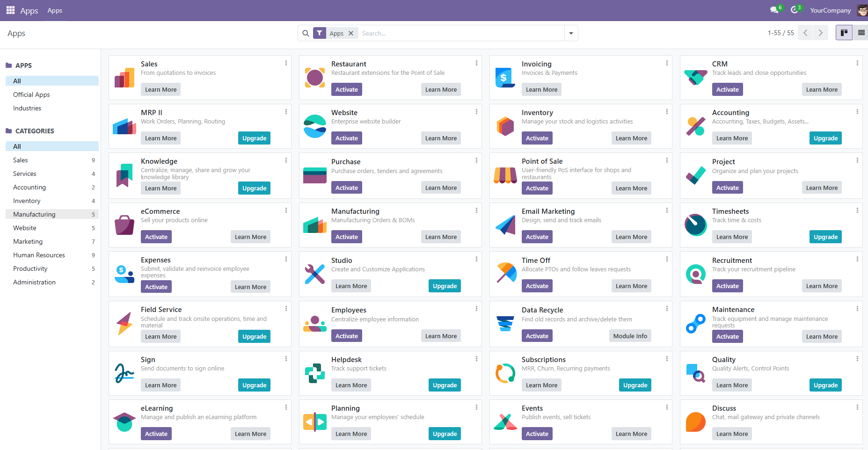Go to next page of apps

[x=820, y=33]
